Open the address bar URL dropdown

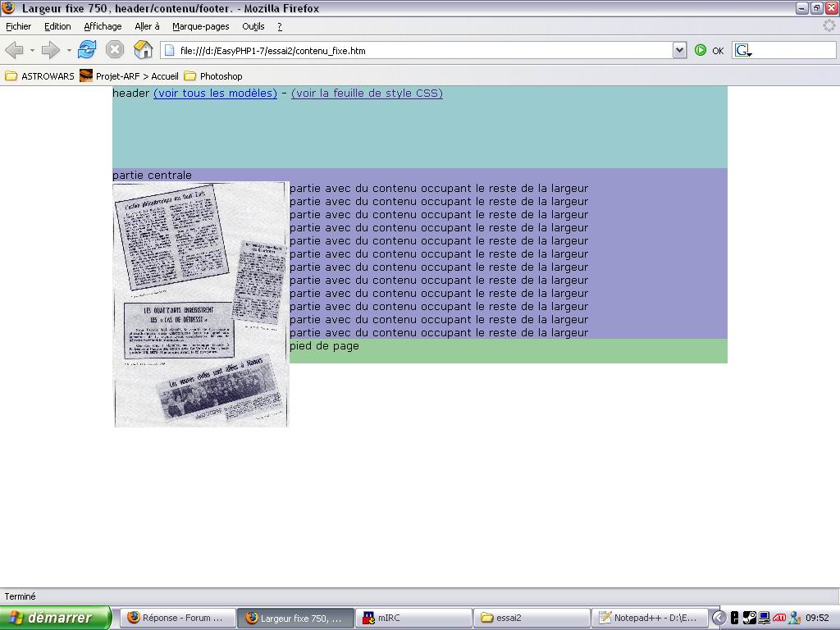click(679, 50)
